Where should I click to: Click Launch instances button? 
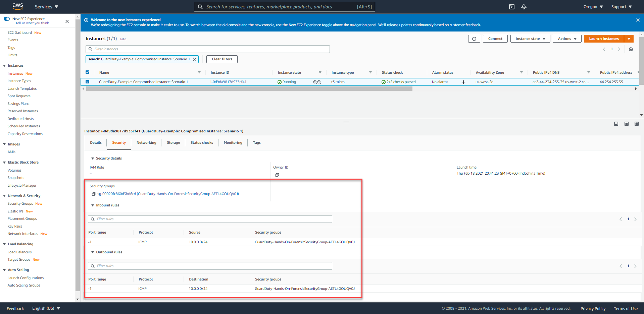(x=604, y=39)
